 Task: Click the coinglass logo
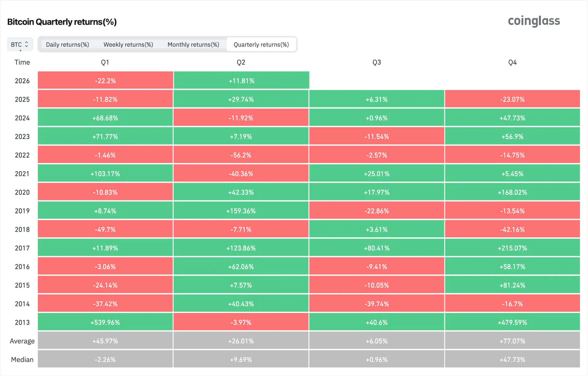pos(534,21)
